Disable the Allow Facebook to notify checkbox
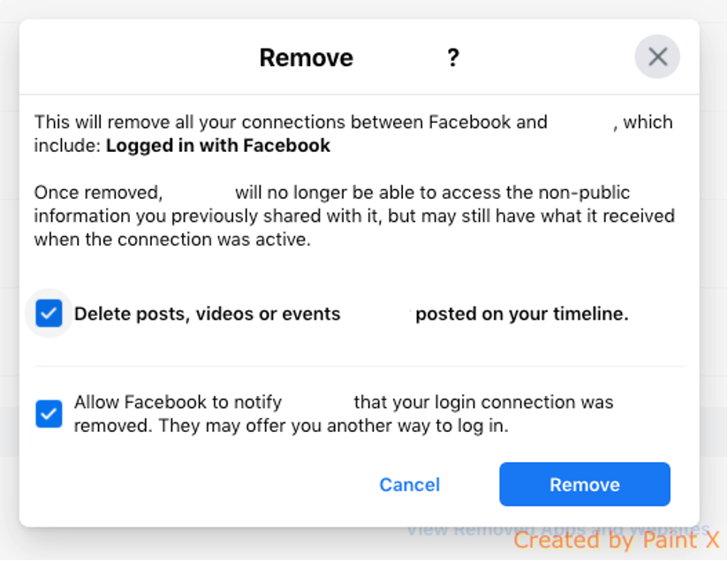This screenshot has width=728, height=561. [49, 413]
